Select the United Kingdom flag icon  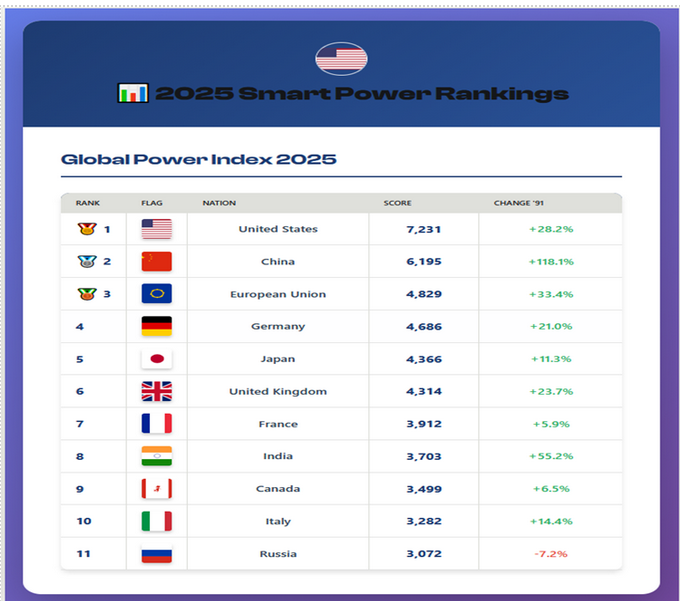point(156,391)
